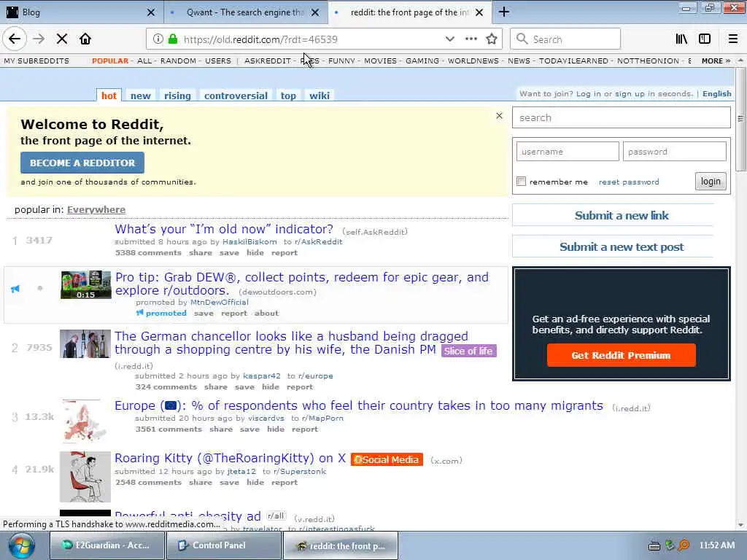Open 'What's your I'm old now indicator' post
The width and height of the screenshot is (747, 560).
(224, 229)
